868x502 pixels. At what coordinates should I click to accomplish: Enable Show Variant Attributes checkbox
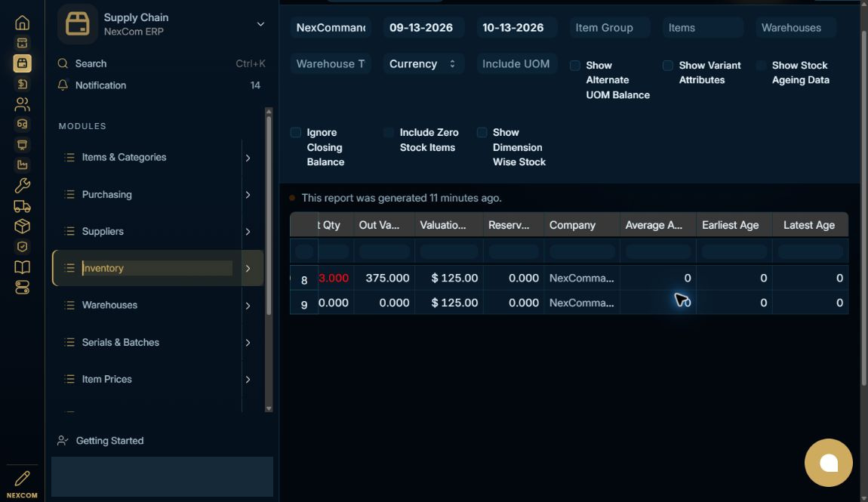coord(668,66)
